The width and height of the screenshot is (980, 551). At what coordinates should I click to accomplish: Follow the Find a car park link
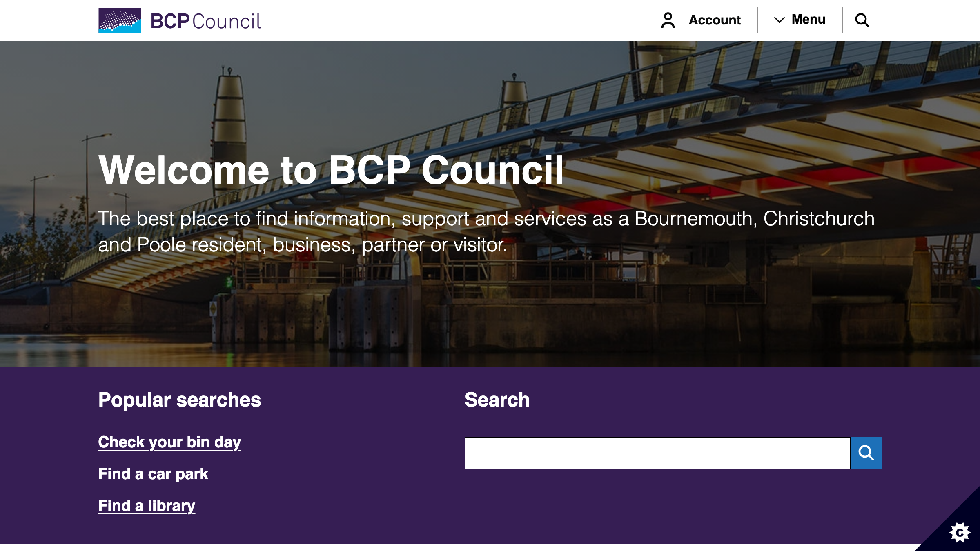[153, 473]
